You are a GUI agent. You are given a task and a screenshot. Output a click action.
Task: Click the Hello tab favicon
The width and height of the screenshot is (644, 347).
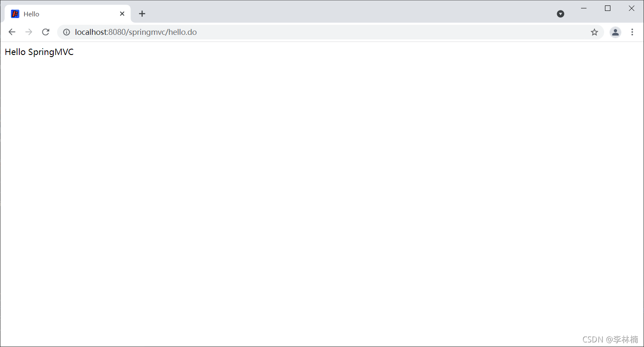15,14
